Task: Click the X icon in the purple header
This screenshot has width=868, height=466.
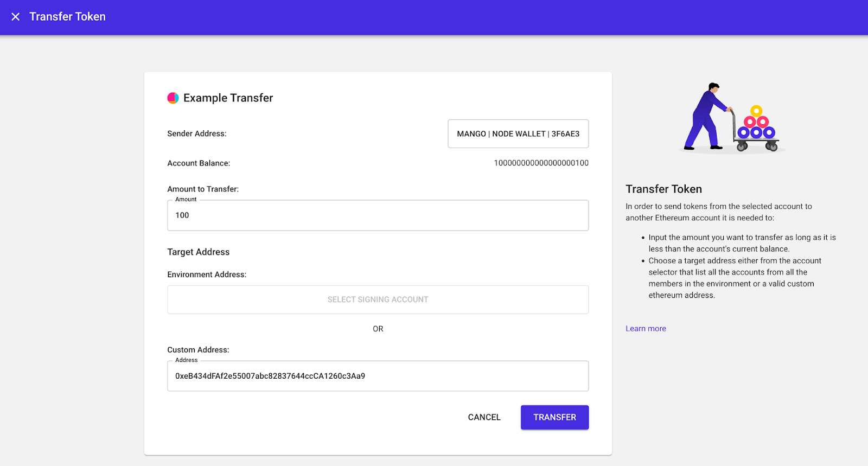Action: (x=15, y=17)
